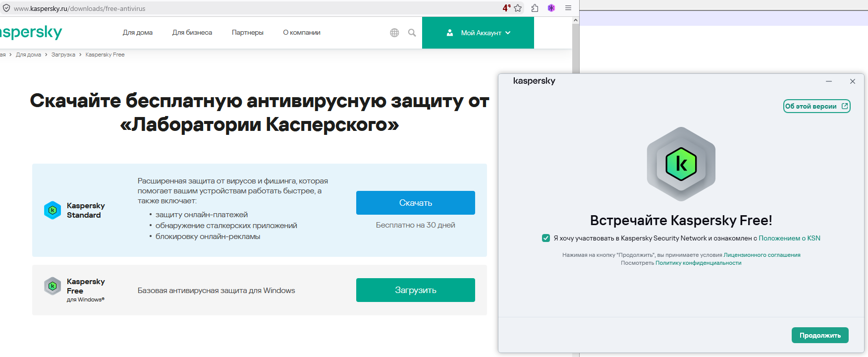Click the Kaspersky Standard product icon
Screen dimensions: 868x357
coord(53,210)
